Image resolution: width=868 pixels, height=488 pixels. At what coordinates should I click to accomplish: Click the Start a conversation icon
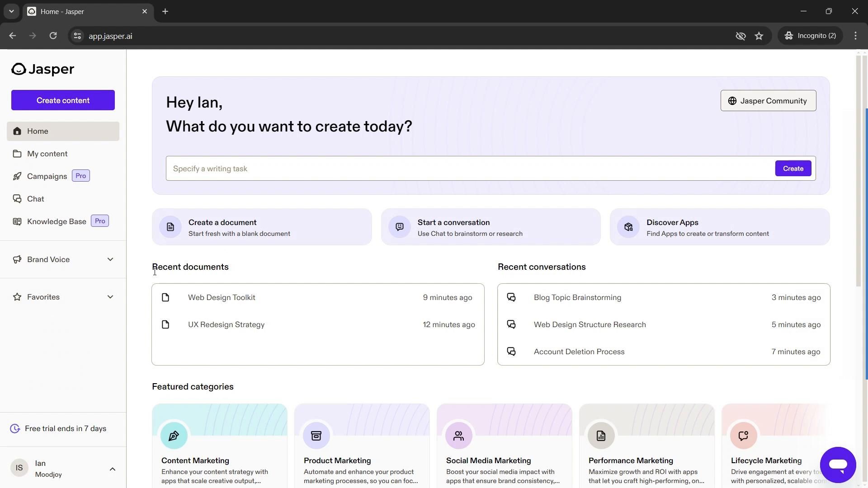pos(400,227)
